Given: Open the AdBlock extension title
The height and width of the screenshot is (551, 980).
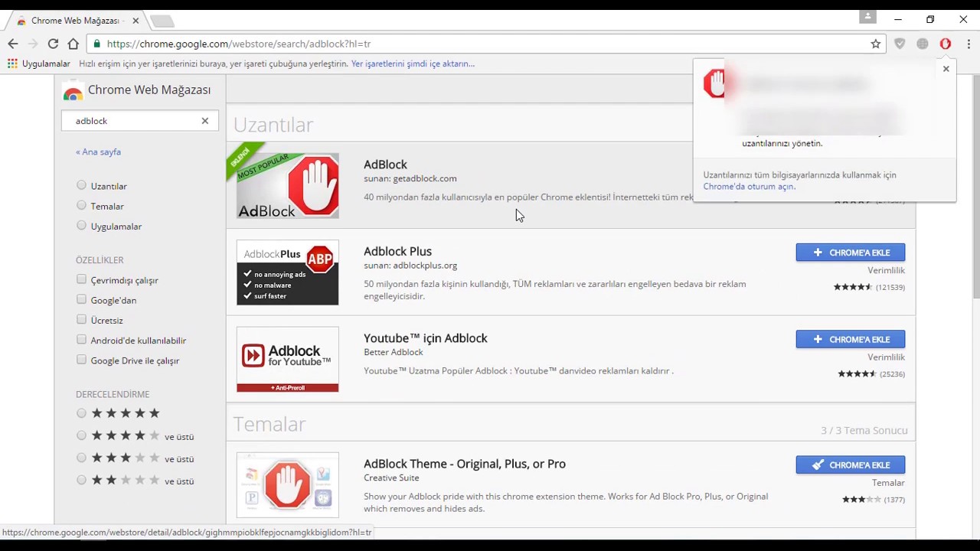Looking at the screenshot, I should (385, 165).
